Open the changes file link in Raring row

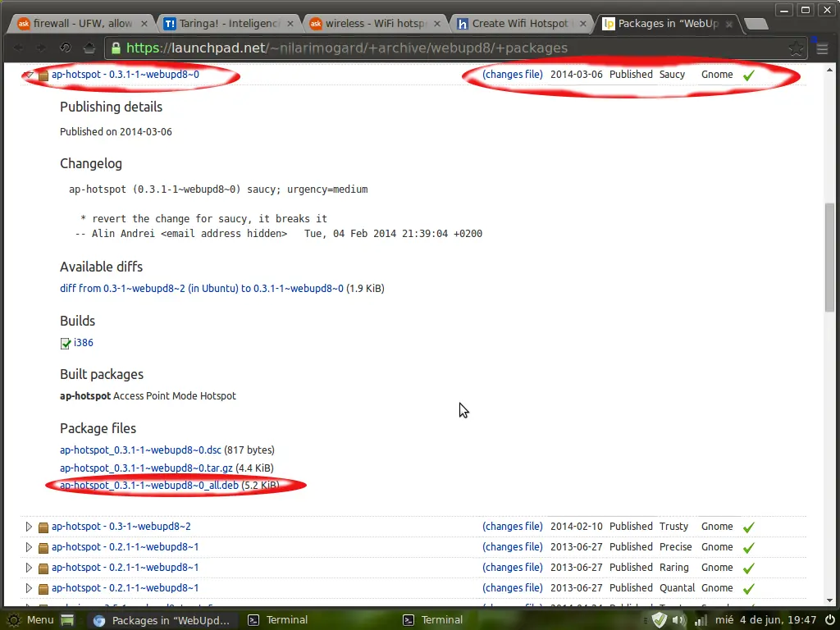(512, 568)
